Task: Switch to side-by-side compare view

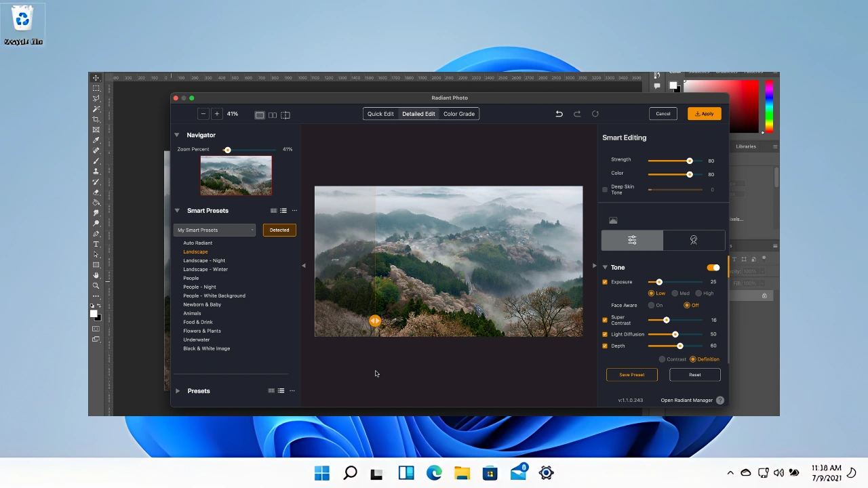Action: click(272, 115)
